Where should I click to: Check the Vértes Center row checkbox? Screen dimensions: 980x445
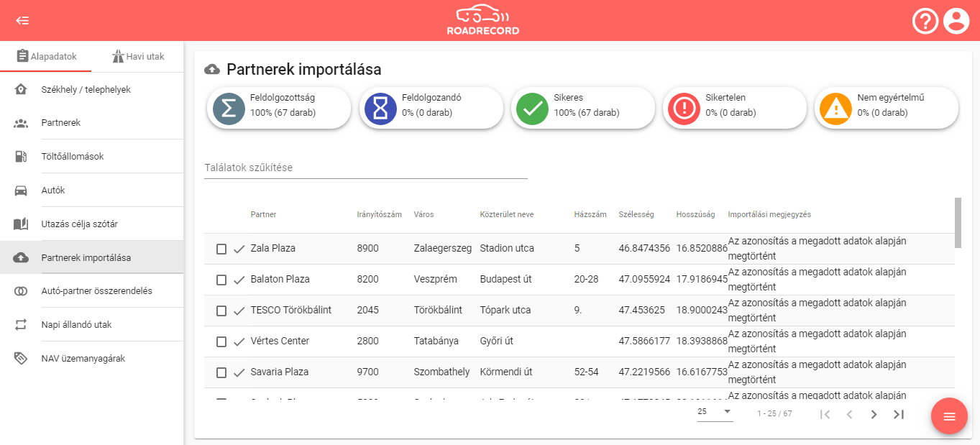(221, 341)
